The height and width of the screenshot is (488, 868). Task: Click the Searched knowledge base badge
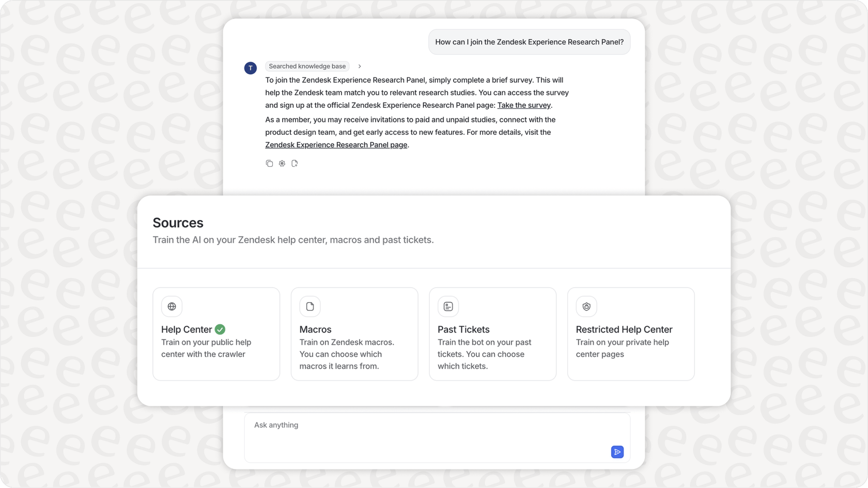(307, 67)
